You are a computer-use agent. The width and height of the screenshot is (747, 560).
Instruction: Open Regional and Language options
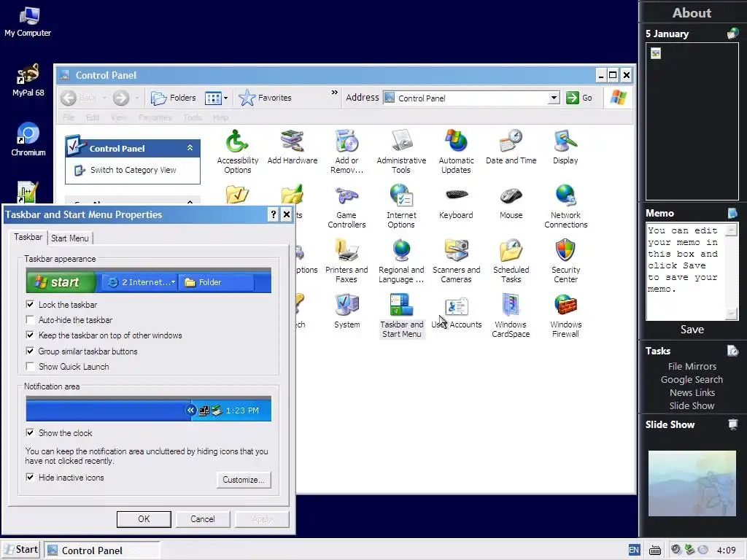pos(401,261)
